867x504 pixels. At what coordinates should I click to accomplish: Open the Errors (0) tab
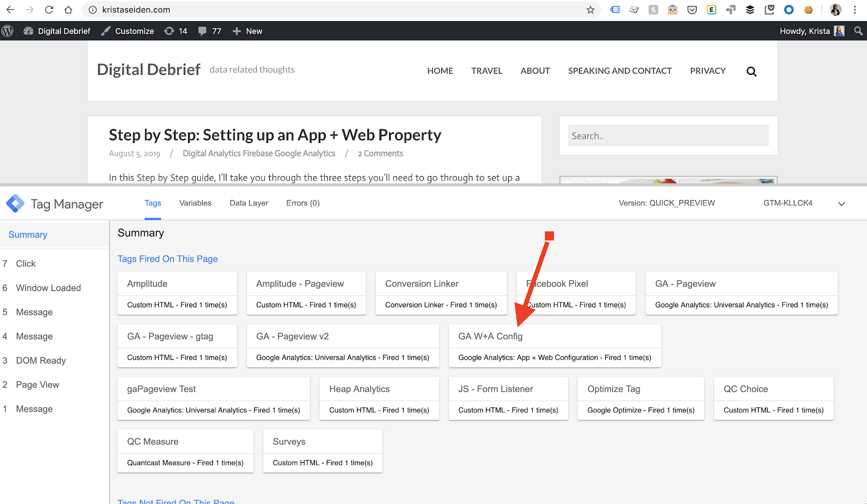(303, 203)
